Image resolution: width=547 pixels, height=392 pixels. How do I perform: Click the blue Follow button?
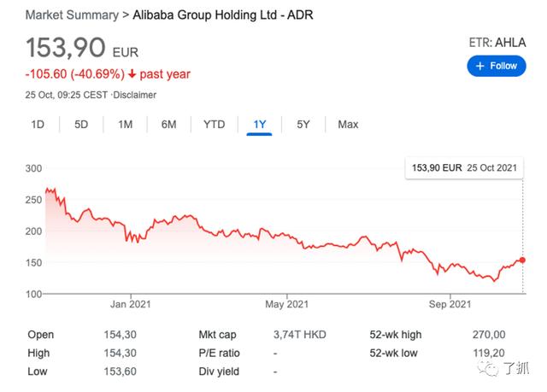click(x=497, y=66)
